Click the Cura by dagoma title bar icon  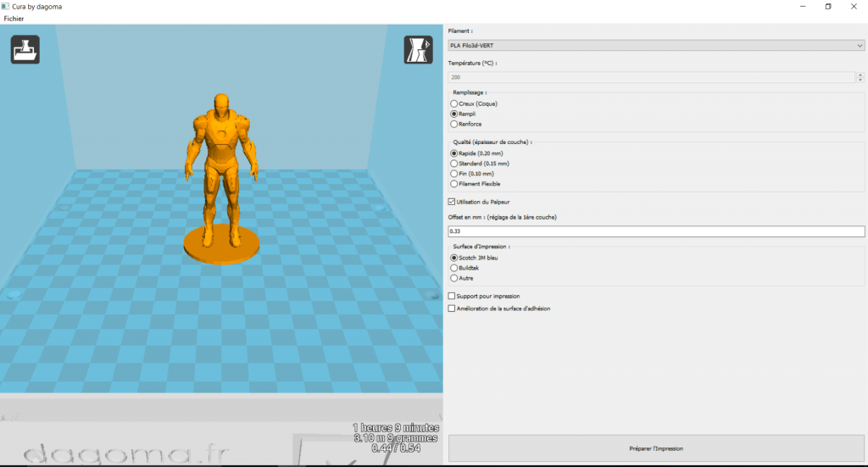tap(6, 6)
